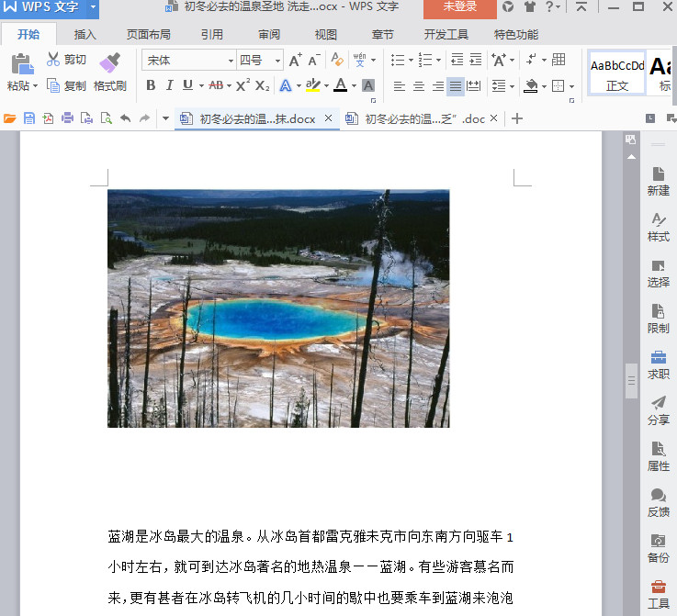This screenshot has width=677, height=616.
Task: Center align text
Action: click(x=418, y=86)
